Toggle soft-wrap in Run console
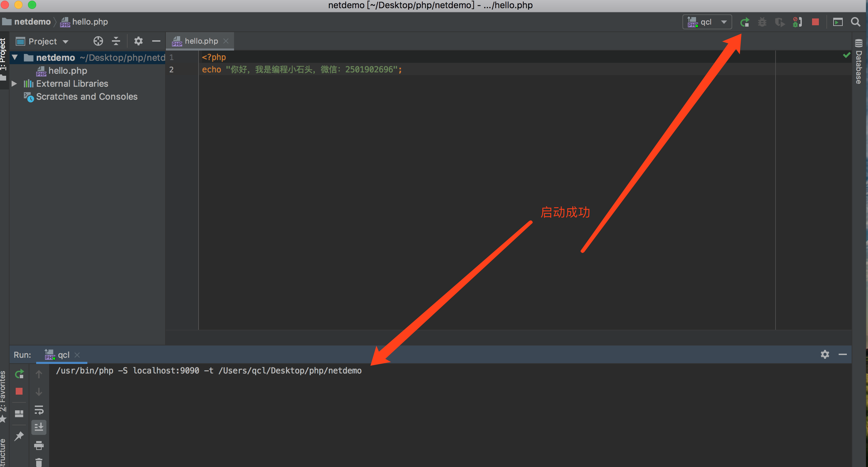This screenshot has height=467, width=868. point(39,409)
